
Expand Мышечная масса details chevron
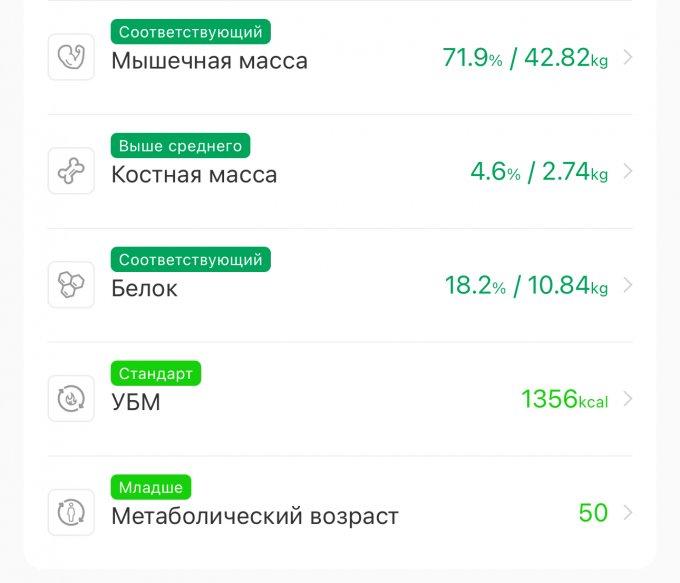click(x=628, y=57)
